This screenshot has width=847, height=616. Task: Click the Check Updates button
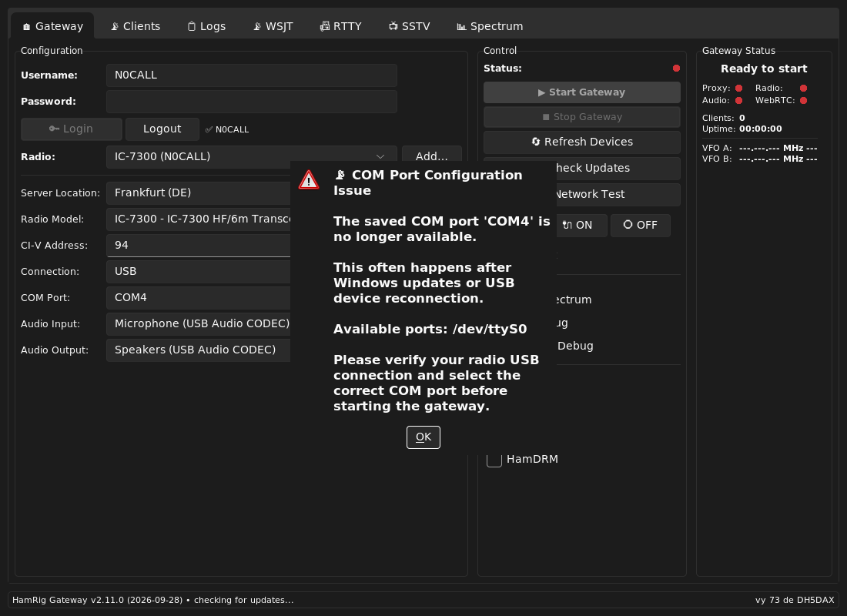coord(618,168)
